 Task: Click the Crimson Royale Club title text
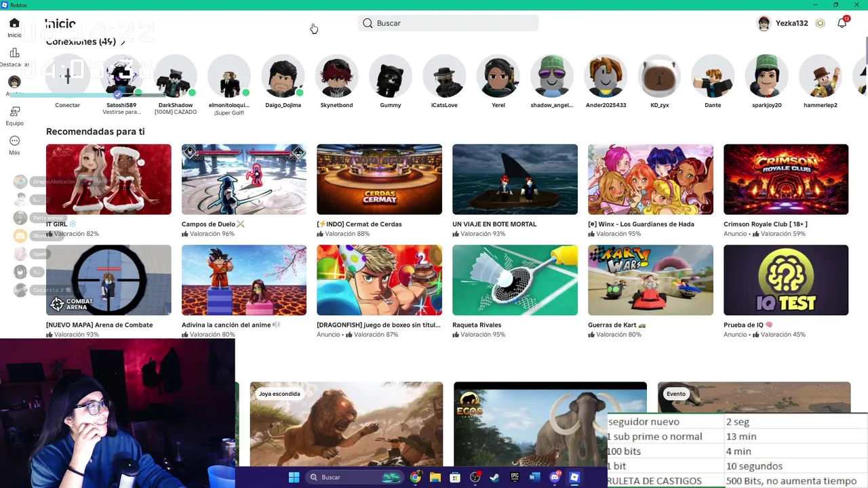tap(766, 224)
